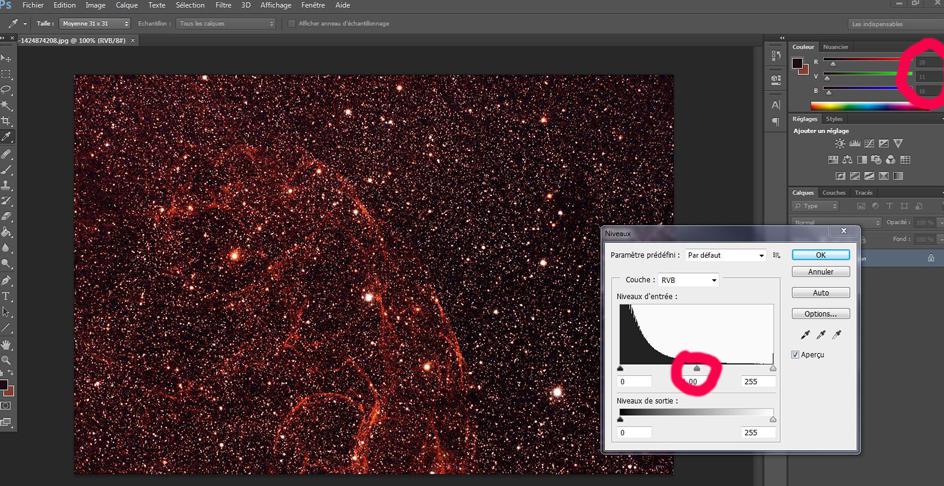Select the Pen tool
This screenshot has width=944, height=486.
point(7,281)
